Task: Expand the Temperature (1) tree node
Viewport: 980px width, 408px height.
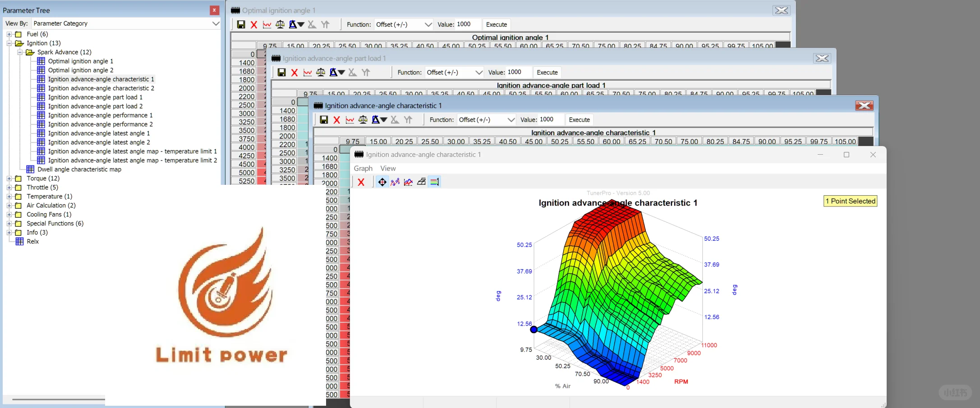Action: tap(9, 197)
